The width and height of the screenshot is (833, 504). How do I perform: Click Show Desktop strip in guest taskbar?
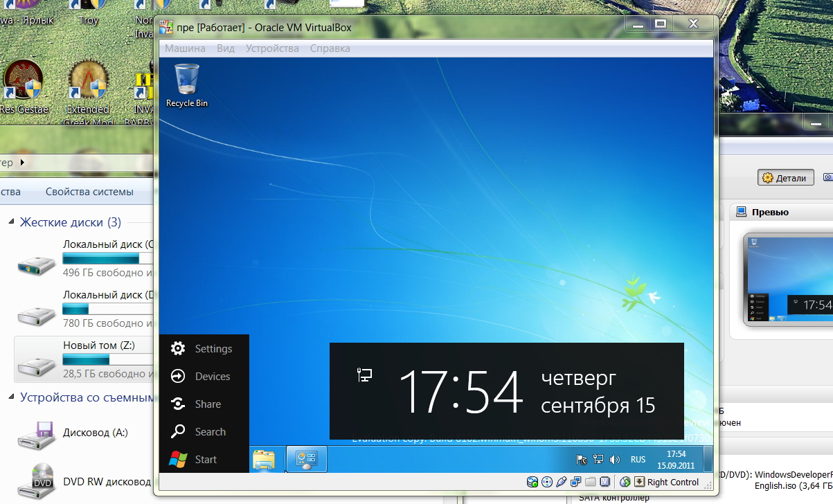click(x=708, y=460)
